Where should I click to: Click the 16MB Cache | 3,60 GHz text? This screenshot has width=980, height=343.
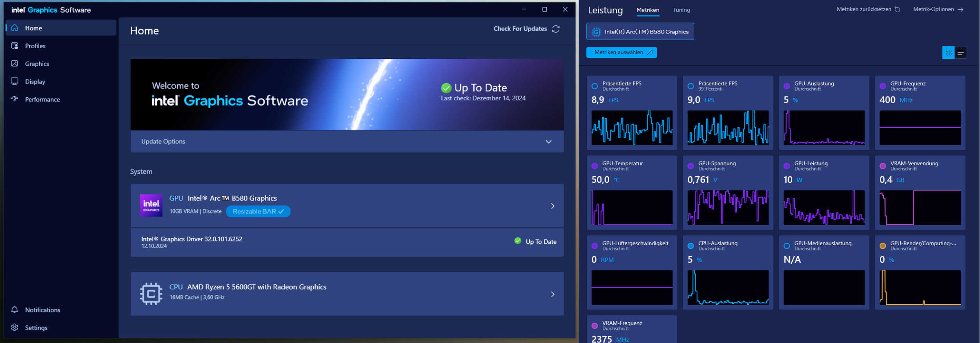point(197,297)
